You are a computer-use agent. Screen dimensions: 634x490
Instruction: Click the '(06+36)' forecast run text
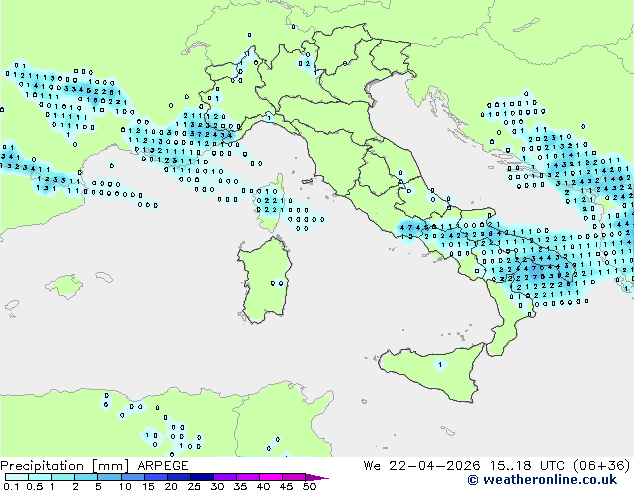[602, 466]
